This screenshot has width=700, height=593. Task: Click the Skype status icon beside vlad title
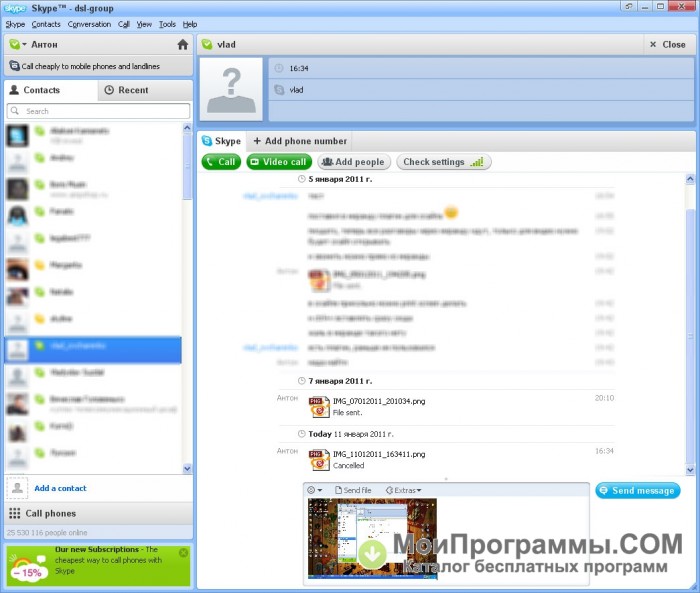pyautogui.click(x=207, y=44)
